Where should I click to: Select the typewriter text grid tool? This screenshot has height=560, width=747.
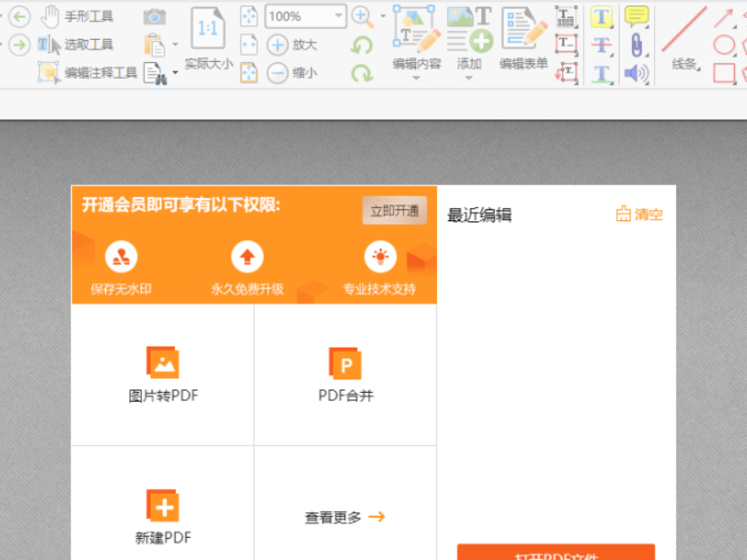566,17
